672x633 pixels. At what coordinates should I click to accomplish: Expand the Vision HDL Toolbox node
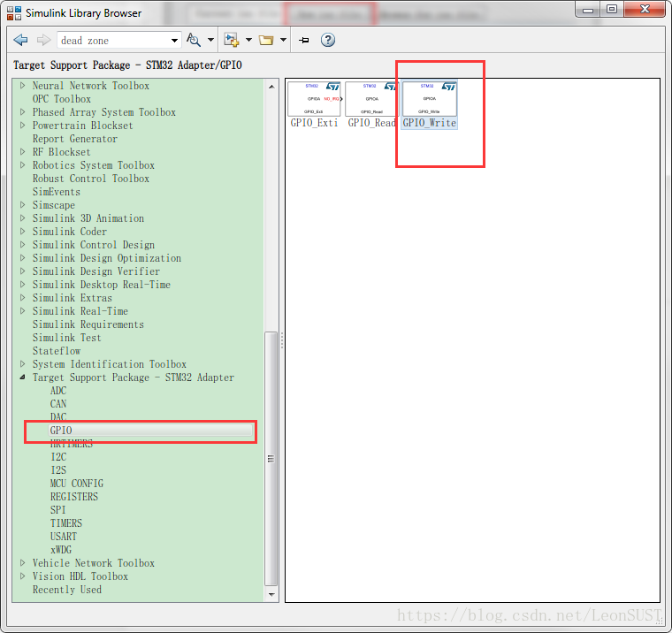23,576
